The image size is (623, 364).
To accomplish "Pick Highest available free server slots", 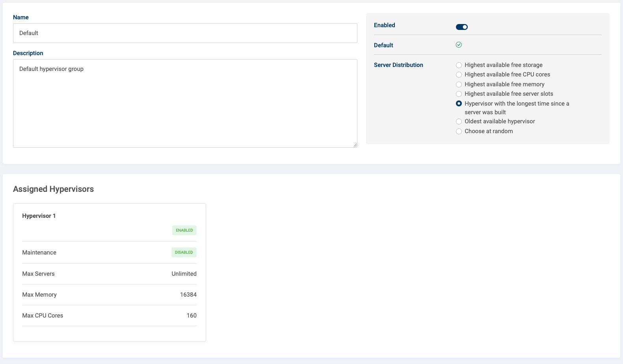I will tap(459, 94).
